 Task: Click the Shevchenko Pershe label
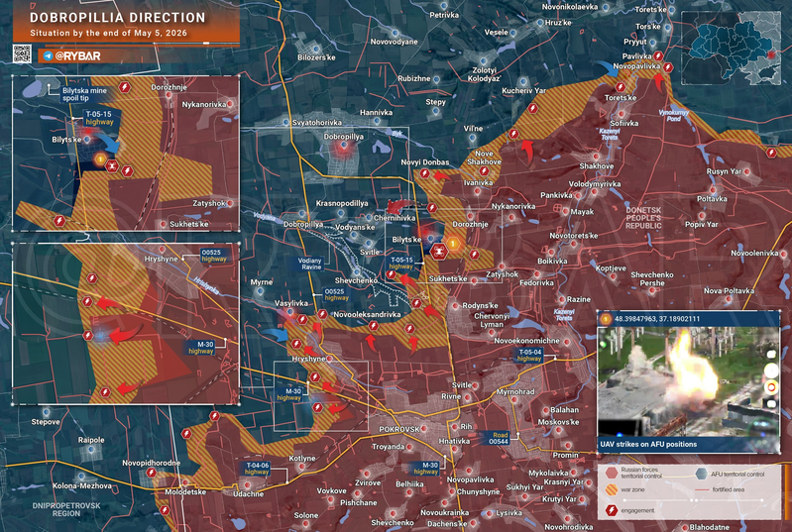pos(651,279)
